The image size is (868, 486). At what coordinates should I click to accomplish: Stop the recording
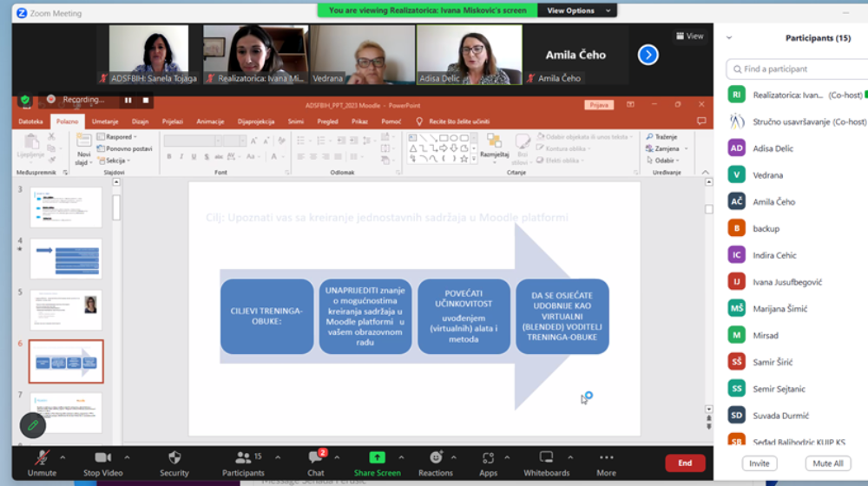[x=146, y=100]
